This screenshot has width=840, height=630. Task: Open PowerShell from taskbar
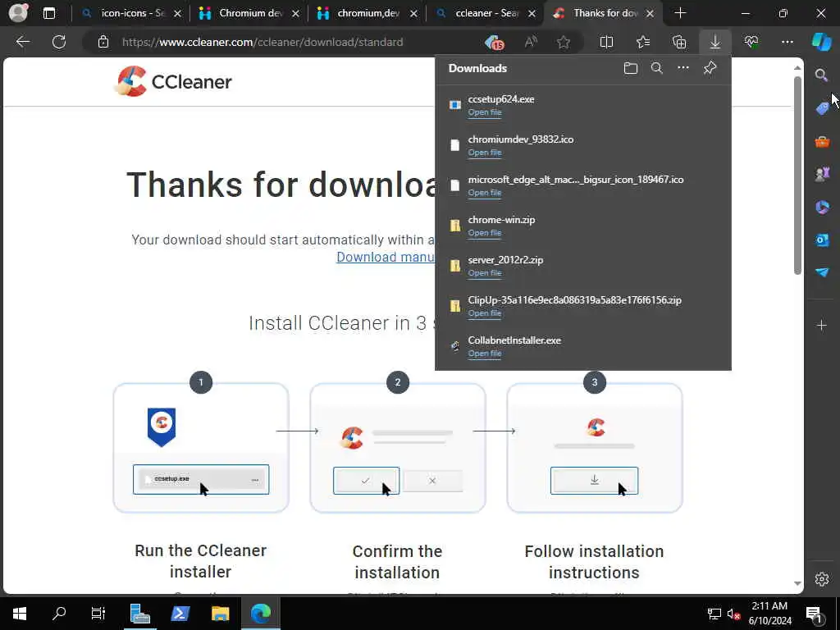(x=180, y=614)
